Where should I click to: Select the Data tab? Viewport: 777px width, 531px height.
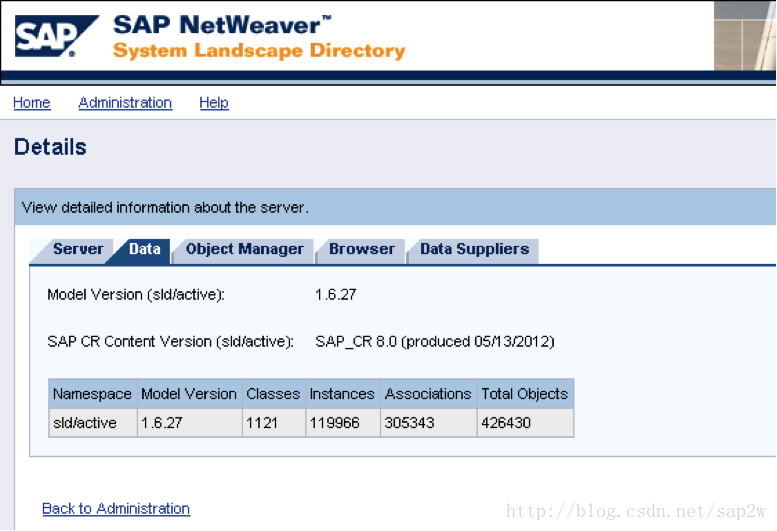(141, 249)
